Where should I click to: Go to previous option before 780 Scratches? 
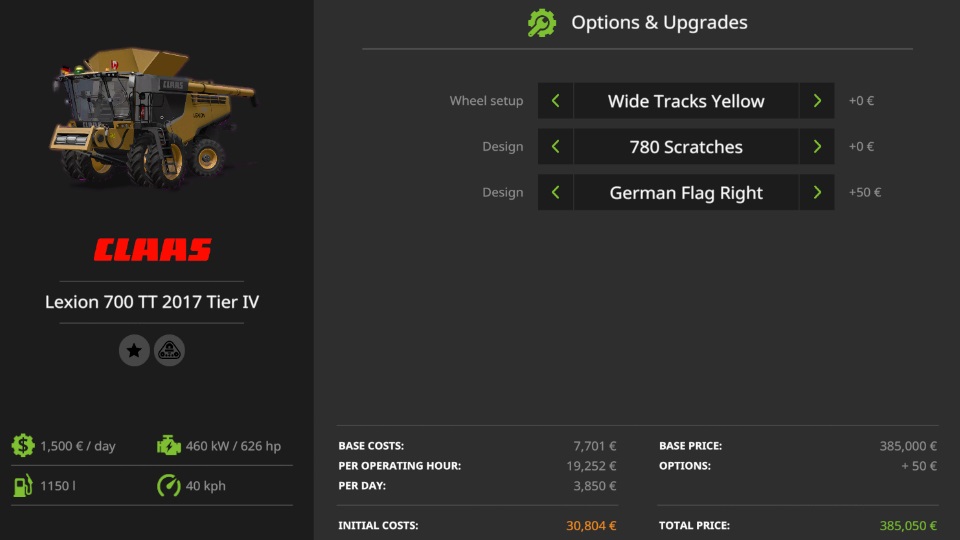[x=555, y=147]
